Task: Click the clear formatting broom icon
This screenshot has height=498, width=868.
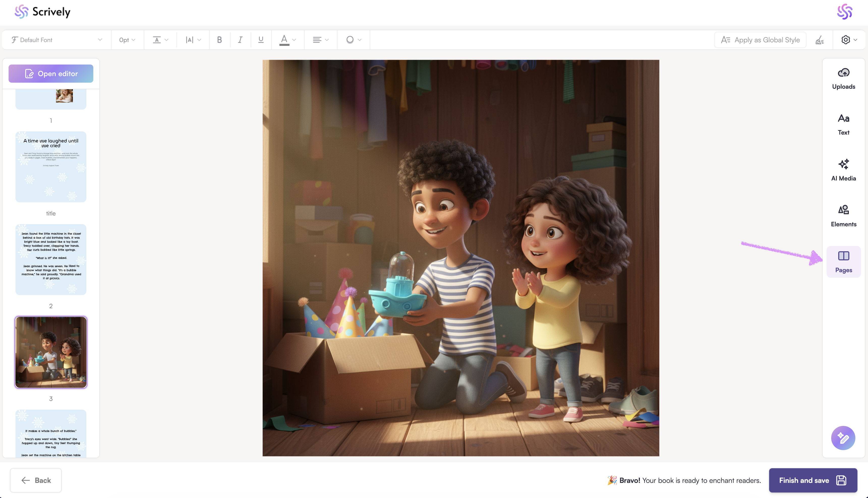Action: [819, 40]
